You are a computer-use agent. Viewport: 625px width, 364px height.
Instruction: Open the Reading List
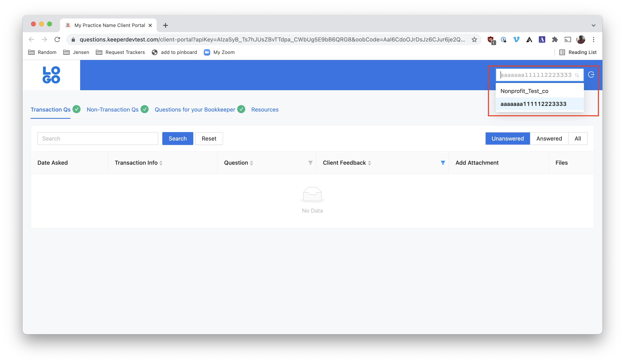click(x=578, y=52)
